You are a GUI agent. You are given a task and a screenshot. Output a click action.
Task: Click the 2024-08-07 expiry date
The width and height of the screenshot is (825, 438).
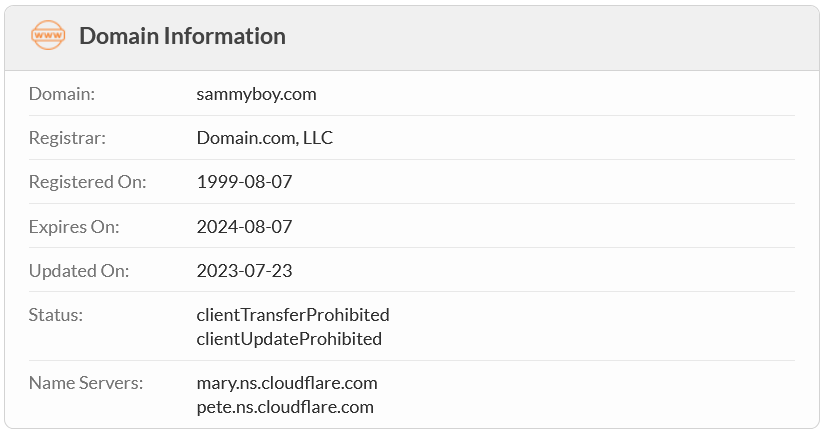click(244, 226)
